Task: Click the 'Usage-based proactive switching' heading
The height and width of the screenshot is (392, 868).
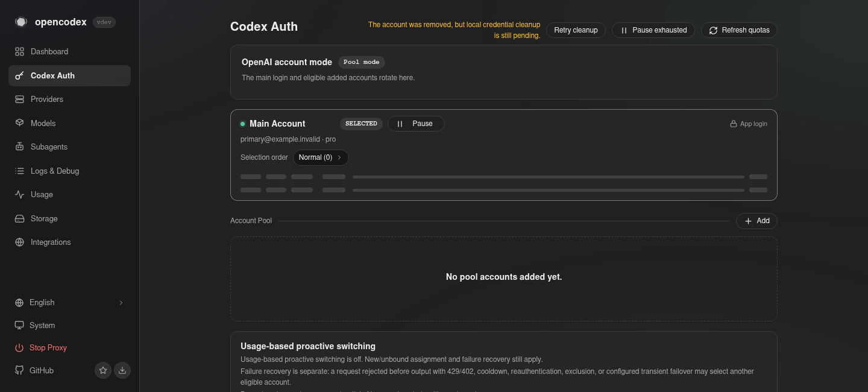Action: tap(308, 346)
